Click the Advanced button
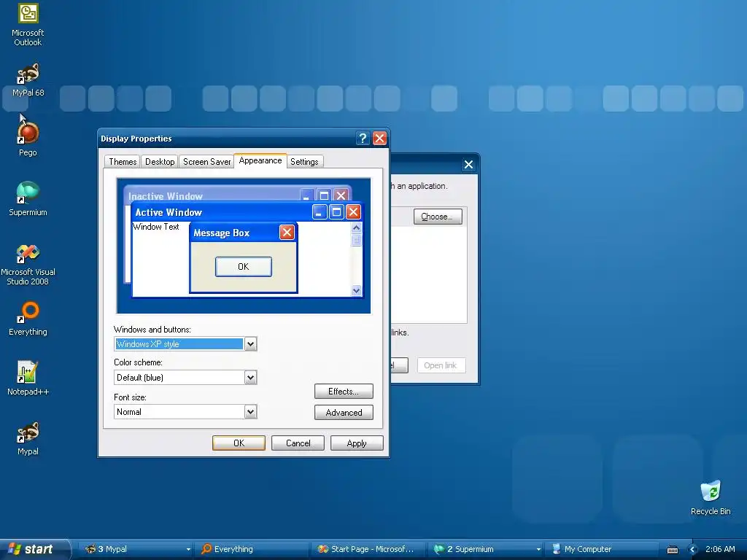The width and height of the screenshot is (747, 560). [x=344, y=413]
